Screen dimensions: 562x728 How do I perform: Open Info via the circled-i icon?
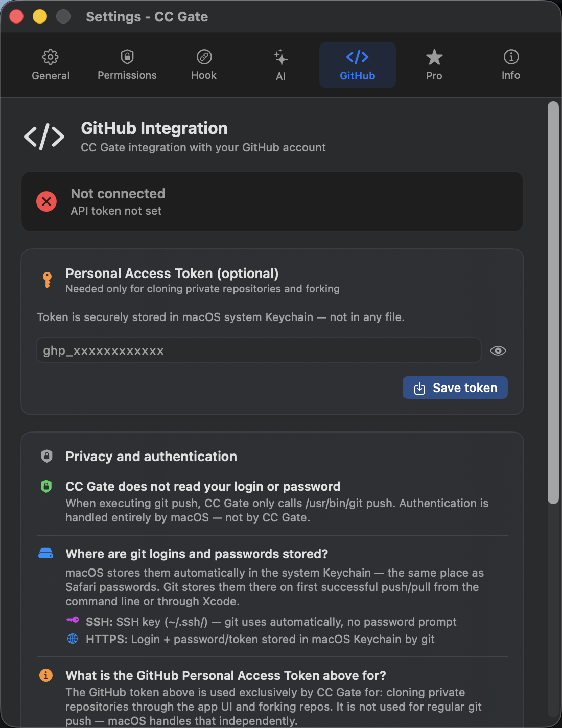coord(510,57)
